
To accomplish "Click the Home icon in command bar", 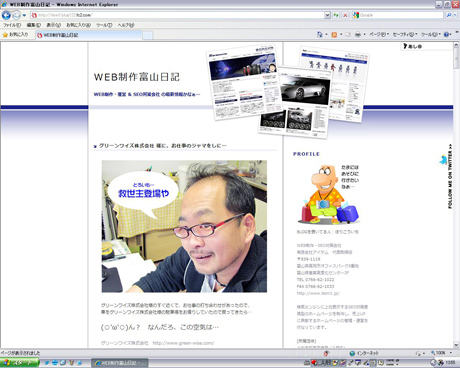I will click(320, 35).
